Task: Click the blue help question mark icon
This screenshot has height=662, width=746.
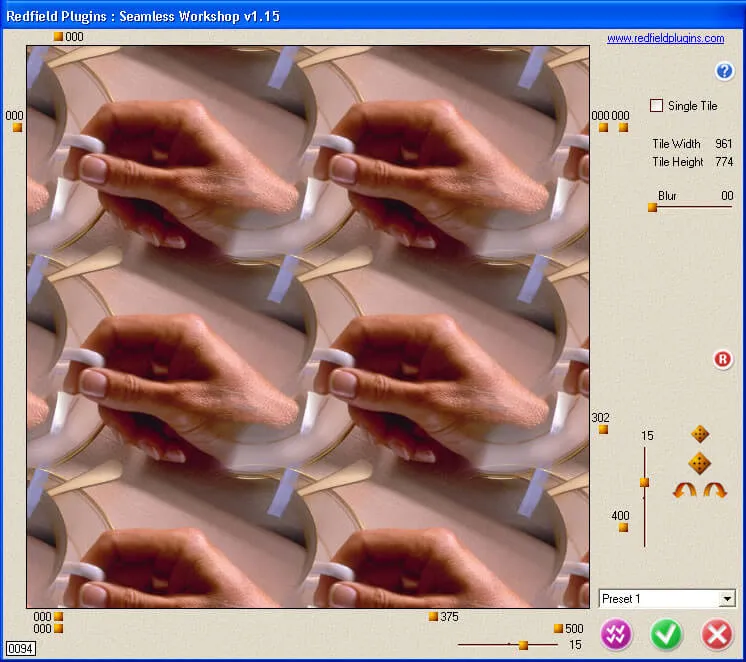Action: [725, 71]
